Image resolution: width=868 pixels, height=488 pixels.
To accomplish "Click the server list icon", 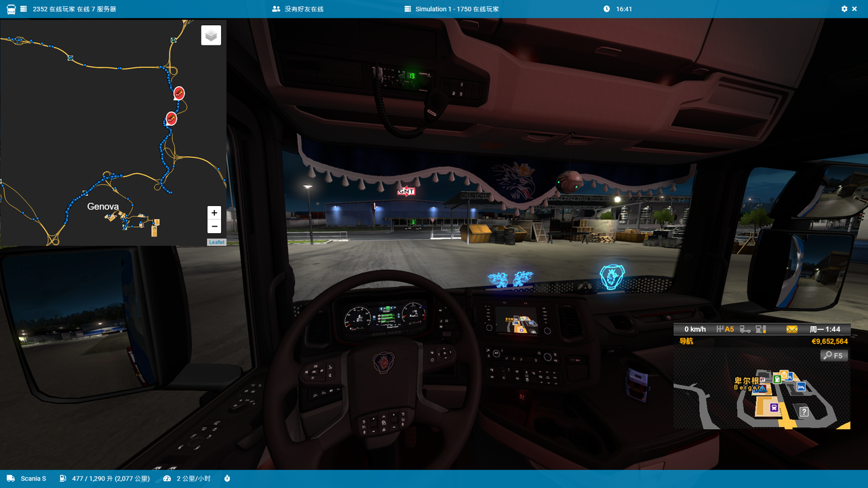I will click(24, 9).
